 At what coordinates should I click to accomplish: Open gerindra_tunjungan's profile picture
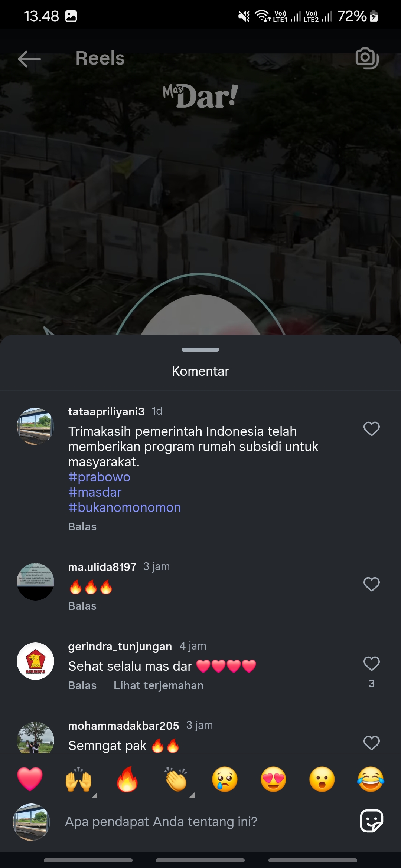[35, 661]
